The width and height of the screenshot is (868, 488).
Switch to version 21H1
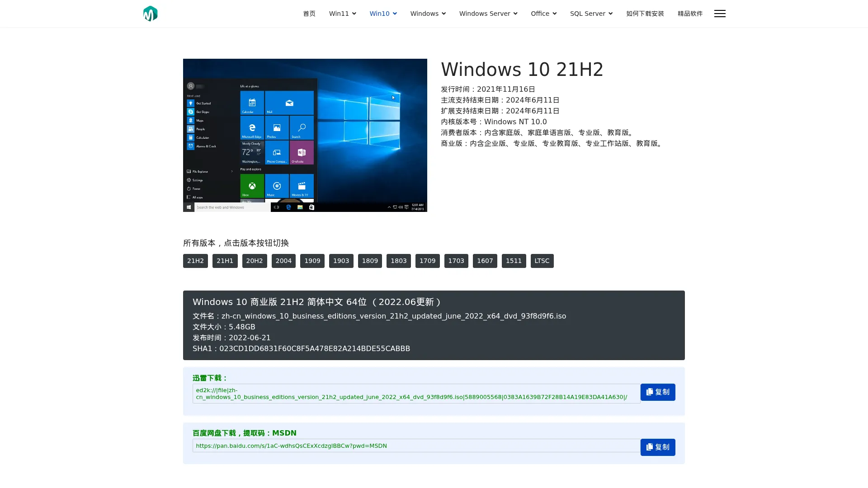pos(225,261)
